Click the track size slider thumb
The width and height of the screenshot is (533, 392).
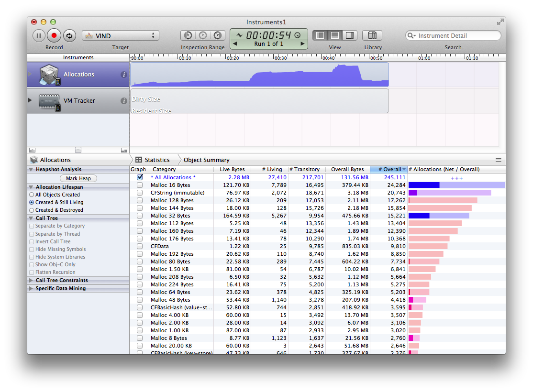click(x=78, y=150)
